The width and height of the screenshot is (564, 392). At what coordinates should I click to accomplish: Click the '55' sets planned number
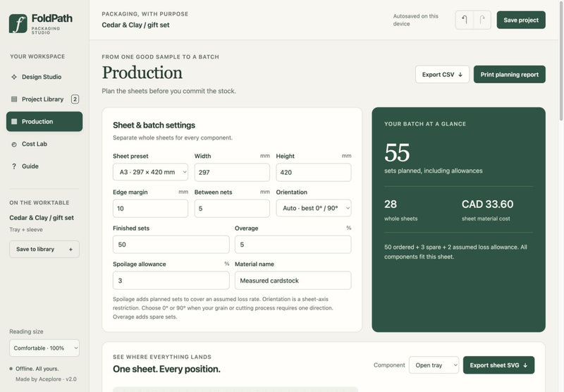397,152
